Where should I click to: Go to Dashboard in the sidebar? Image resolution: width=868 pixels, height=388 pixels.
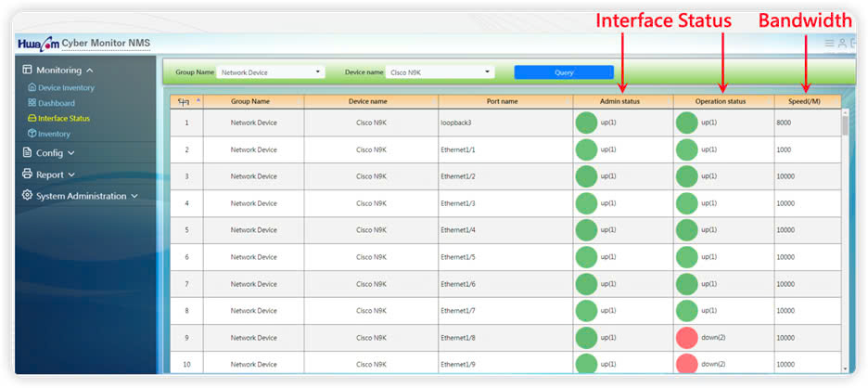(x=56, y=103)
